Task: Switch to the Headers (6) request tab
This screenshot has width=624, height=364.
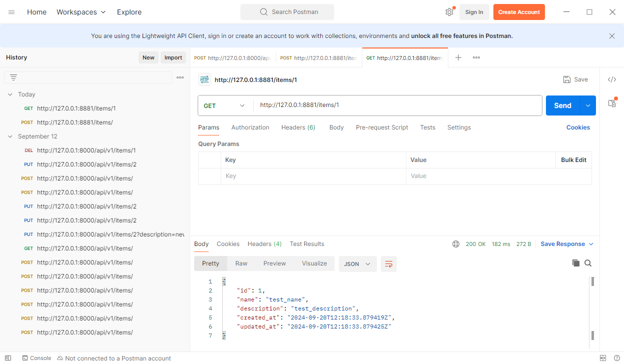Action: [298, 127]
